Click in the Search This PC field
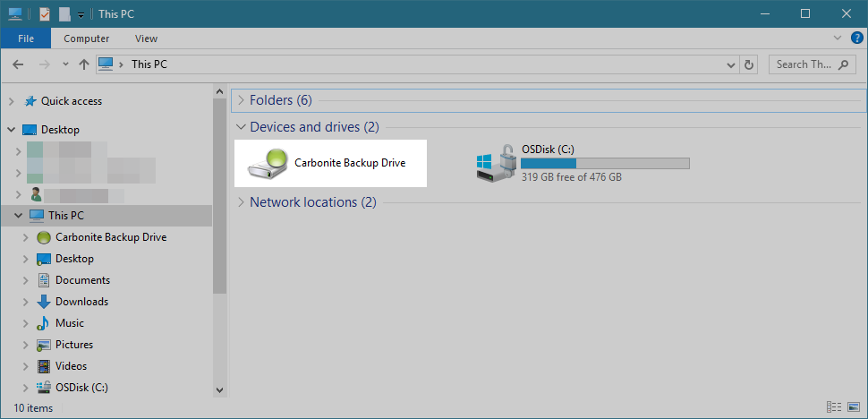Screen dimensions: 868x419 pos(803,64)
